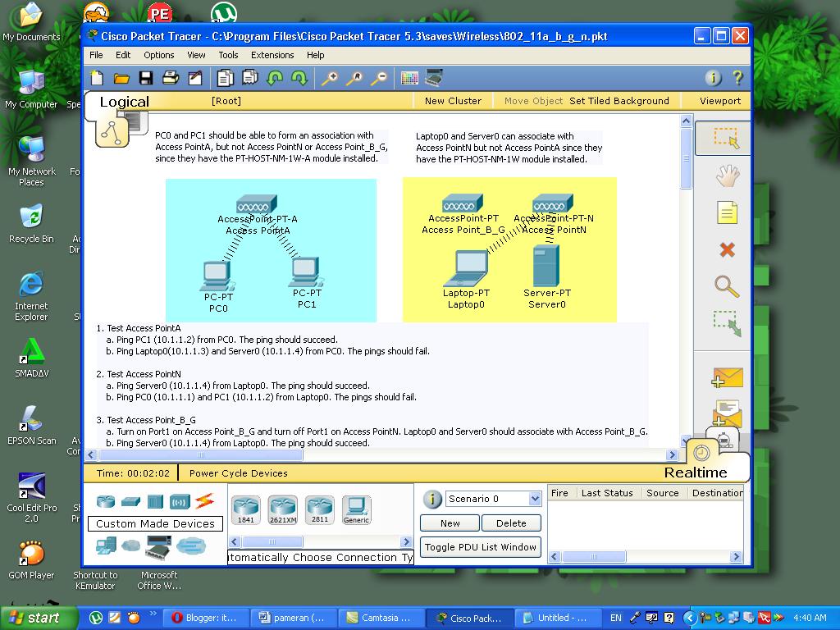Select the Multiuser Connection category
Viewport: 840px width, 630px height.
[x=190, y=546]
